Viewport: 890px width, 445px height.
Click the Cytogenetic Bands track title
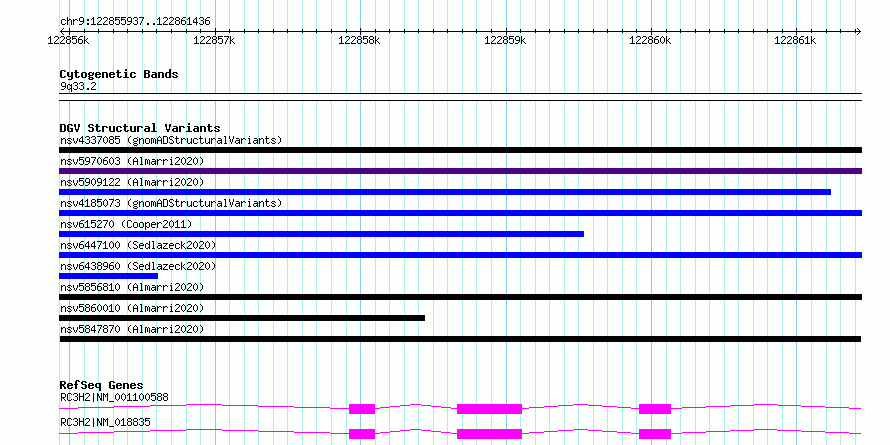[119, 74]
